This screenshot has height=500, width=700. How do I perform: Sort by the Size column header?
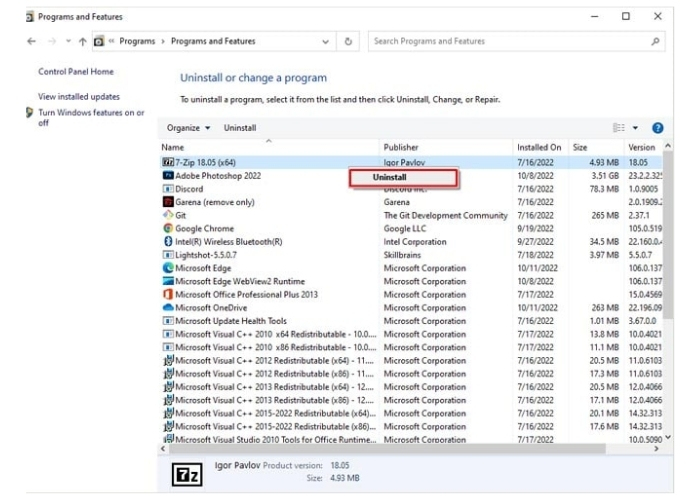coord(596,147)
